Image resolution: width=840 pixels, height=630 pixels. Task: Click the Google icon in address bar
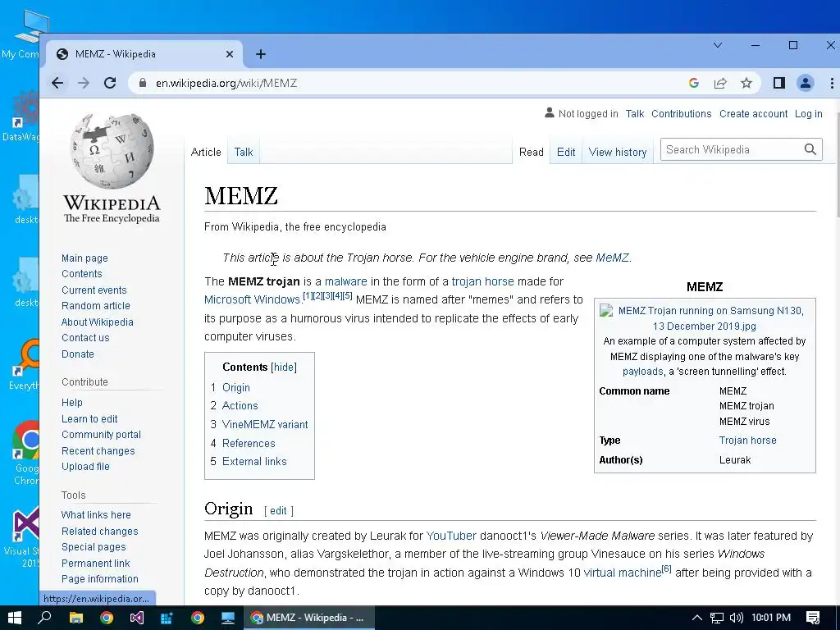pos(694,83)
